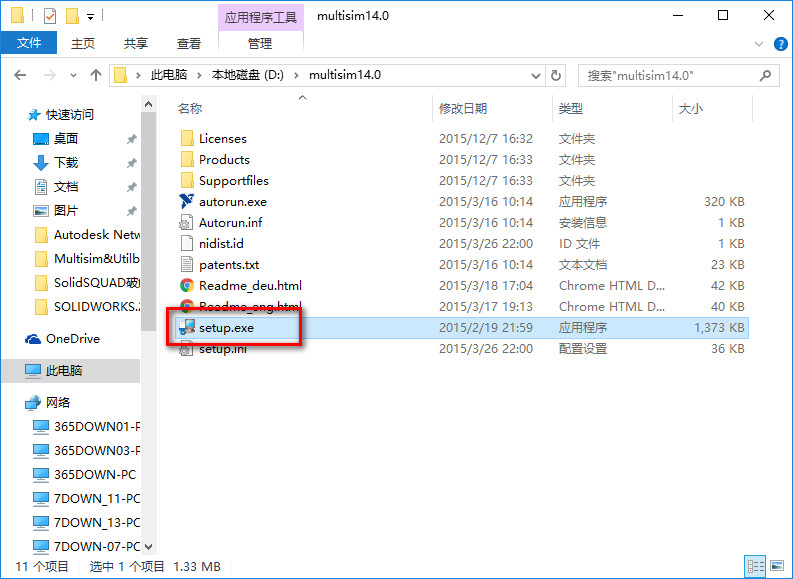793x579 pixels.
Task: Click the 应用程序工具 contextual tab header
Action: (x=260, y=17)
